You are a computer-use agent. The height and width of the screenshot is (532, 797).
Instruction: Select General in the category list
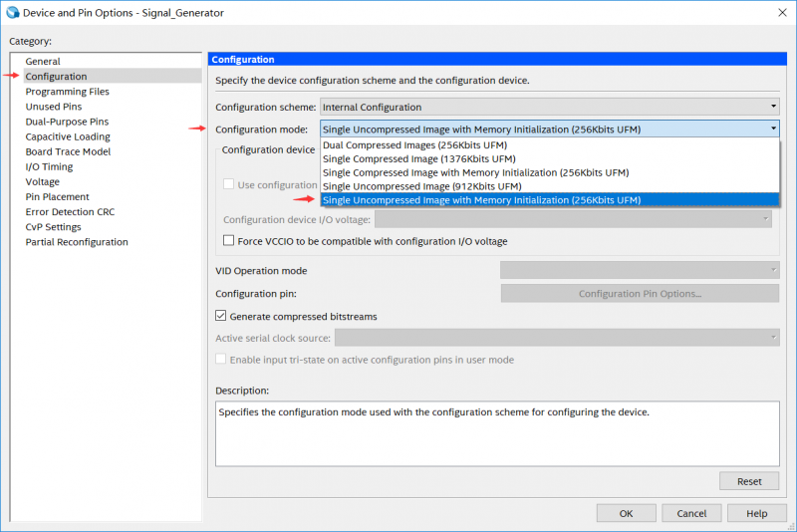(43, 62)
